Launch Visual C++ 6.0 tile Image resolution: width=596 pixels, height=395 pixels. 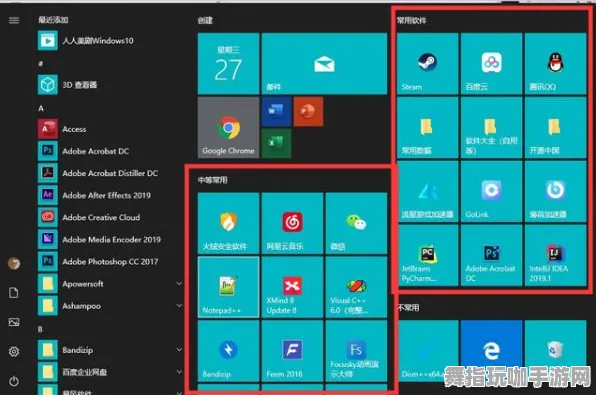pyautogui.click(x=356, y=287)
